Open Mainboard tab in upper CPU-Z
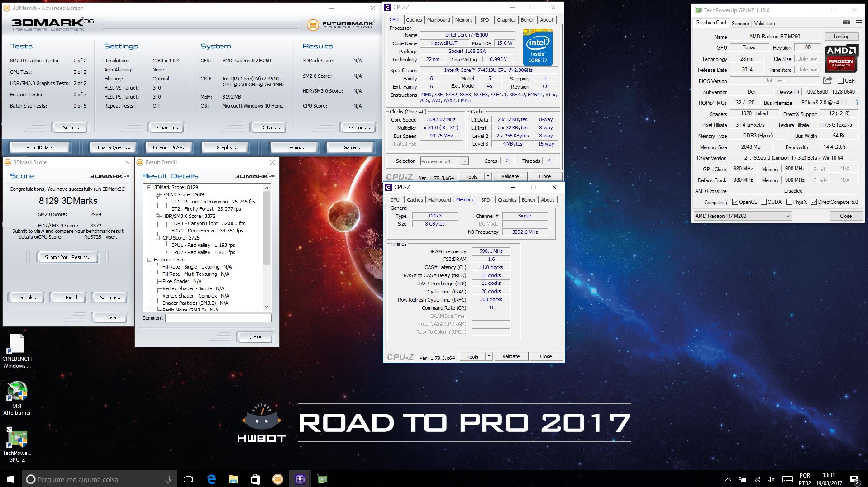868x487 pixels. pos(439,20)
